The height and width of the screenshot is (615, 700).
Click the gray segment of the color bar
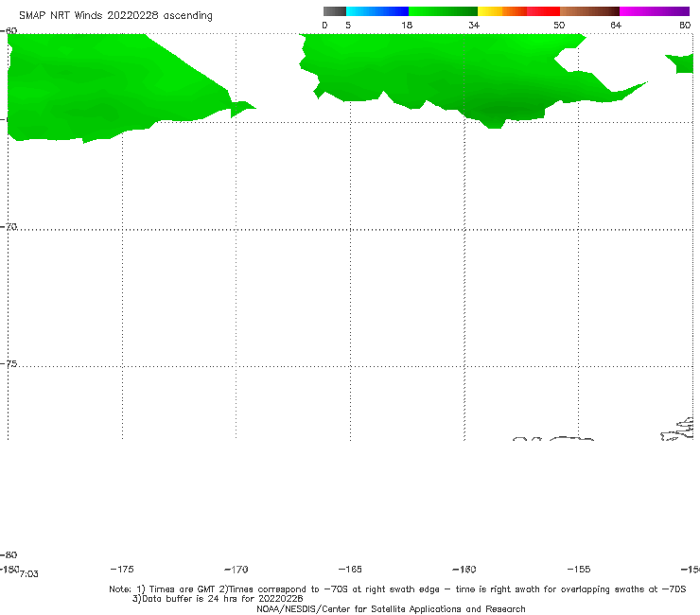pyautogui.click(x=334, y=11)
